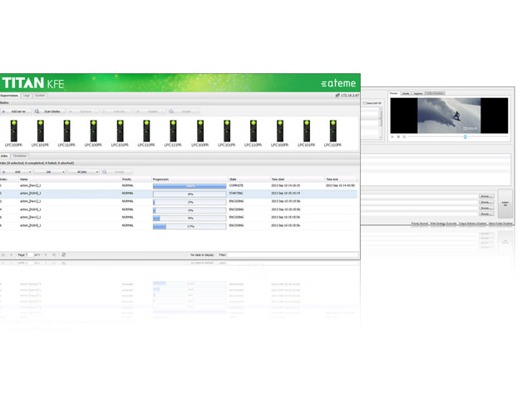Image resolution: width=532 pixels, height=399 pixels.
Task: Select the Jobs tab
Action: (4, 156)
